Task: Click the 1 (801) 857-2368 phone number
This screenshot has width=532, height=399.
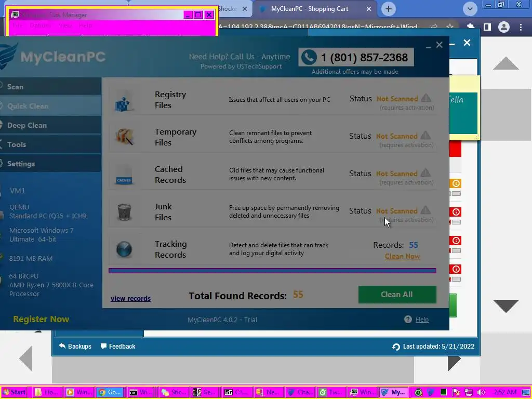Action: pos(364,57)
